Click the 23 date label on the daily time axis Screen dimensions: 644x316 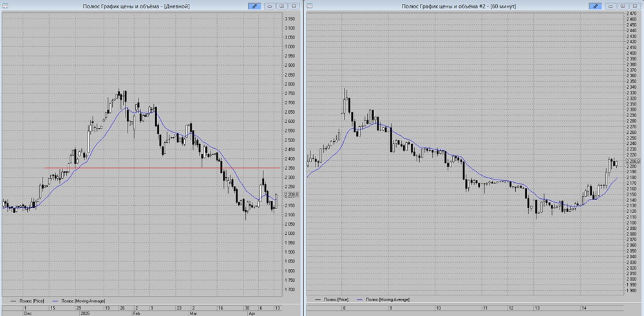(x=178, y=308)
